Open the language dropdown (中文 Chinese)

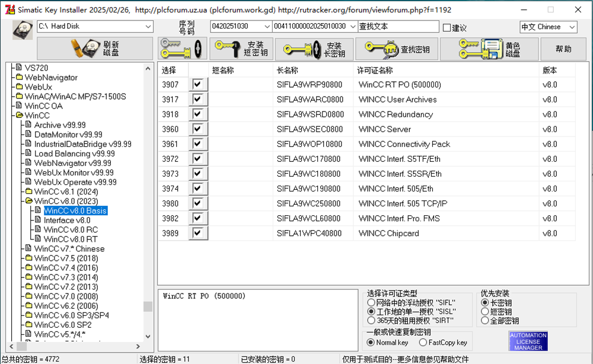[571, 27]
